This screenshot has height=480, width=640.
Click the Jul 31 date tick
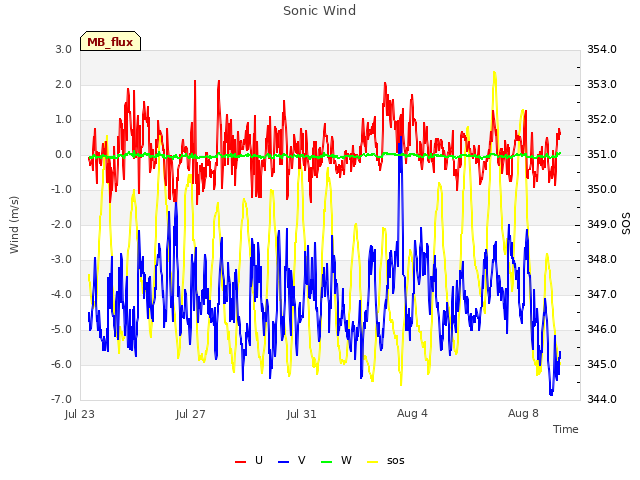[x=302, y=414]
